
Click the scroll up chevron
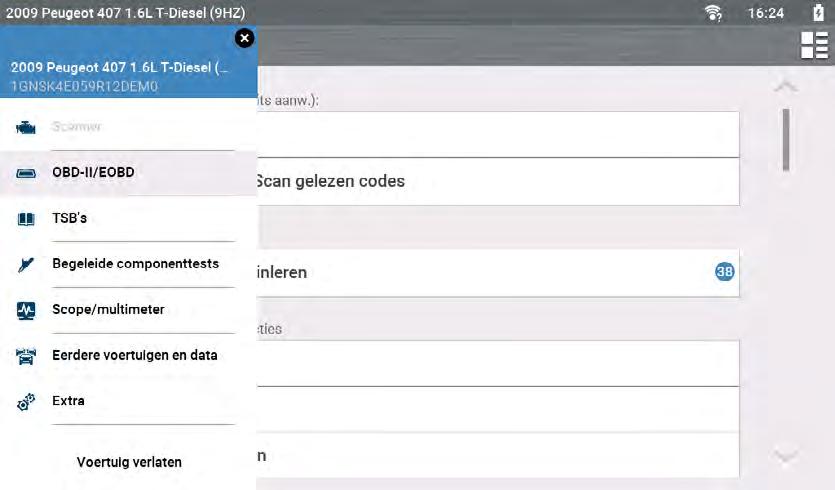785,87
